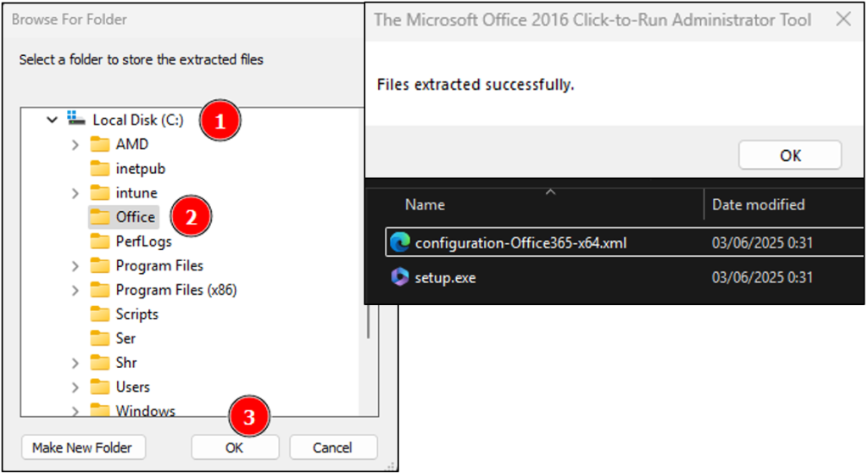Image resolution: width=868 pixels, height=473 pixels.
Task: Select the Users folder icon
Action: coord(100,387)
